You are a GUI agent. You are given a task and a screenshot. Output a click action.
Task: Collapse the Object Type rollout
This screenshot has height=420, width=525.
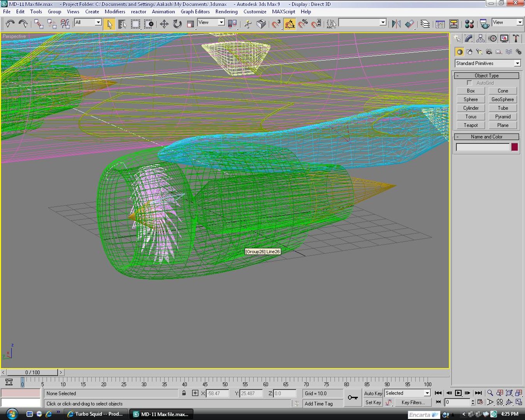[x=486, y=75]
